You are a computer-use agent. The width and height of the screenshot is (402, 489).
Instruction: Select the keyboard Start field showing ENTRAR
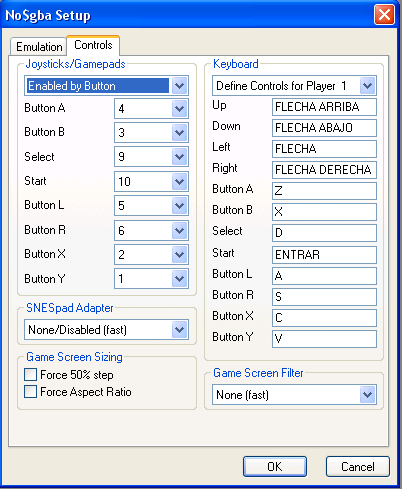click(324, 255)
